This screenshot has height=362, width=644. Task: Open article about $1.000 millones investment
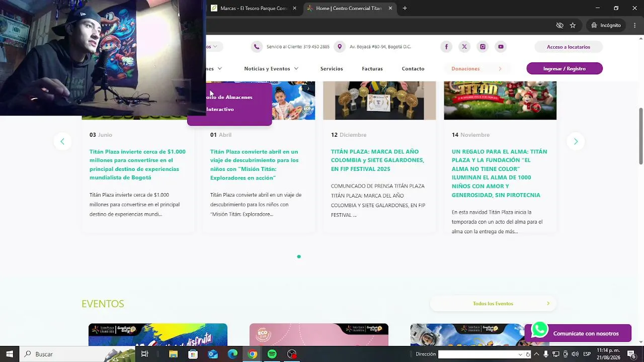137,164
